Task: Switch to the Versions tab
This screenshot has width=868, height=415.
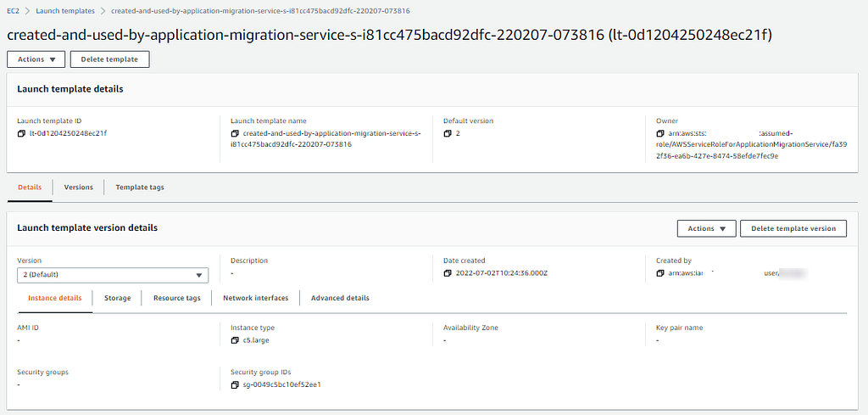Action: click(79, 188)
